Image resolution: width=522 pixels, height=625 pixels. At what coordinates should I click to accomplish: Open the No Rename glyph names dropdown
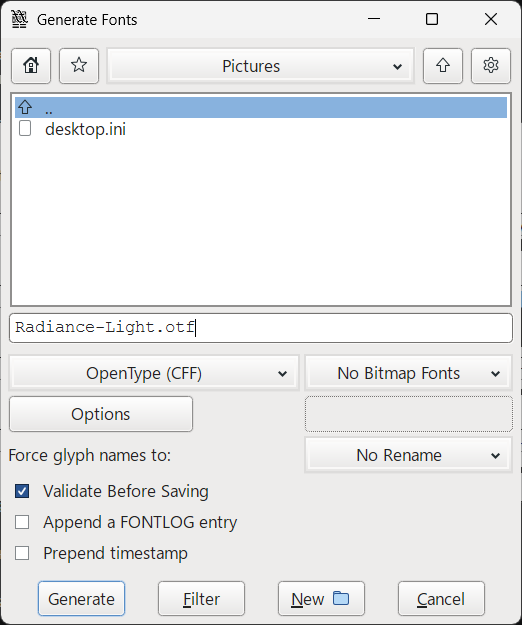point(408,455)
